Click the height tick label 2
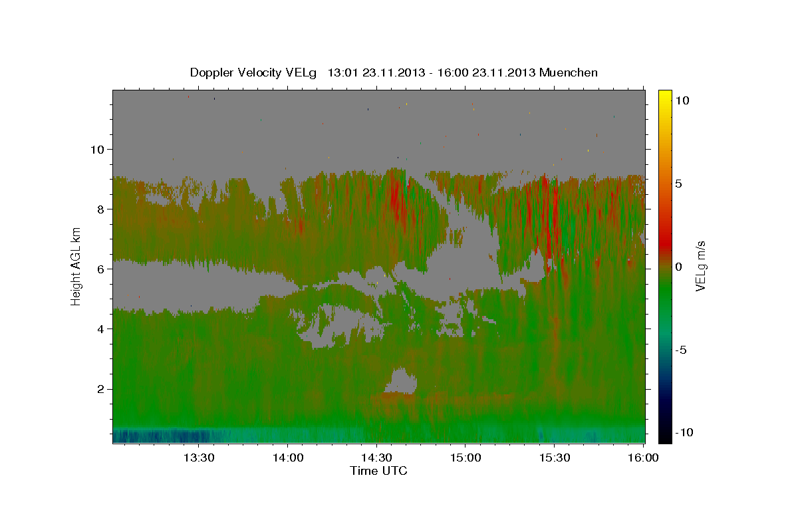This screenshot has height=532, width=798. 102,388
